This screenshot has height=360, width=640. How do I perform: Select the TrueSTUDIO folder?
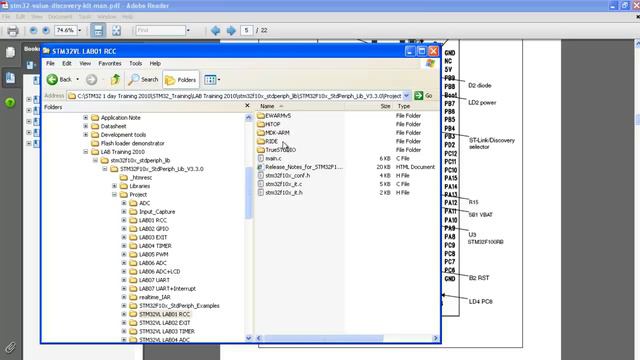(277, 150)
